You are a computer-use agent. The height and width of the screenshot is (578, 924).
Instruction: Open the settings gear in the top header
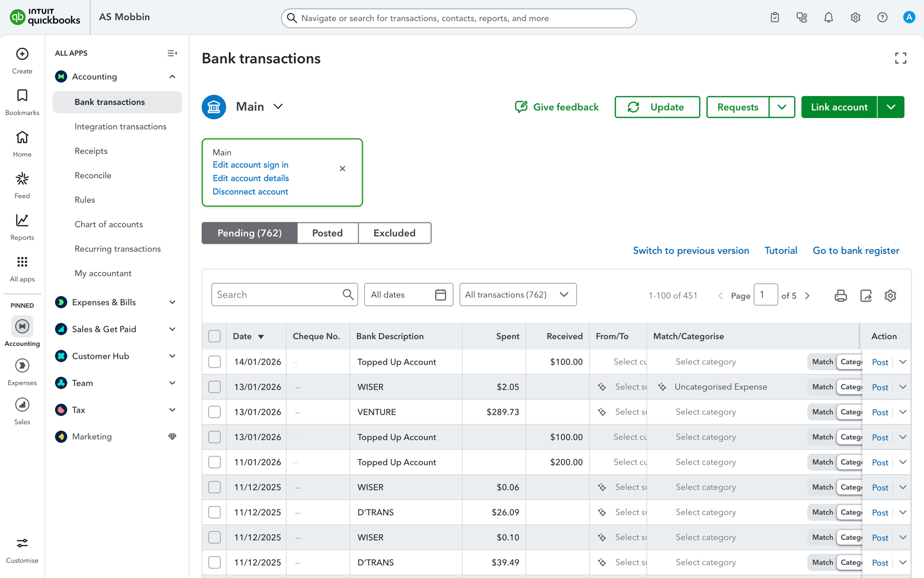pos(855,17)
